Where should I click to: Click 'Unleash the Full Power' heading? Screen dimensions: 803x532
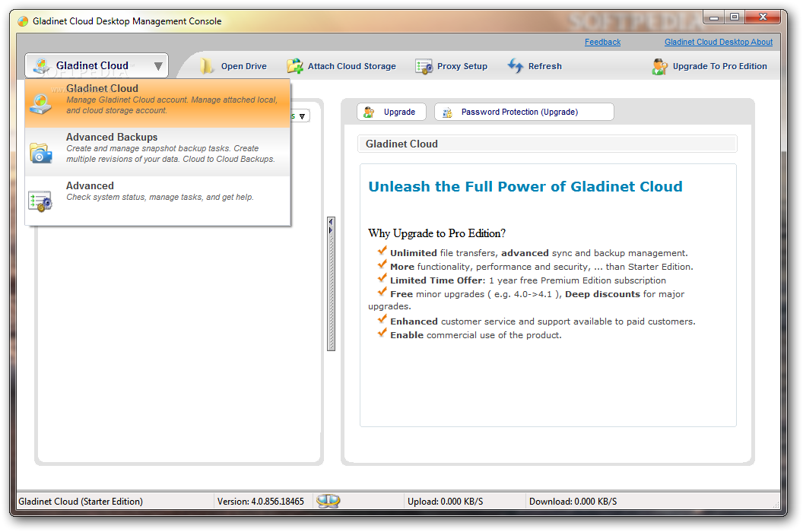(525, 186)
